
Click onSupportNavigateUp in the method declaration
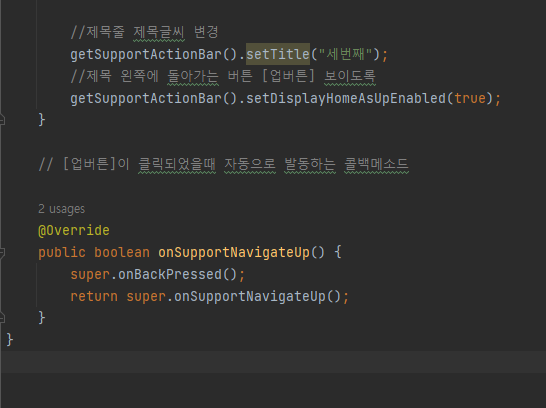point(234,252)
